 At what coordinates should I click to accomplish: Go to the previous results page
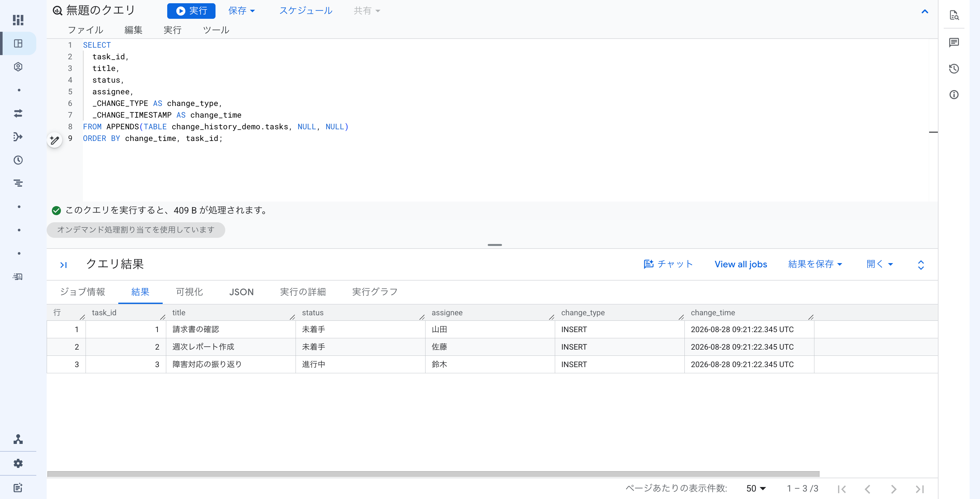click(868, 489)
